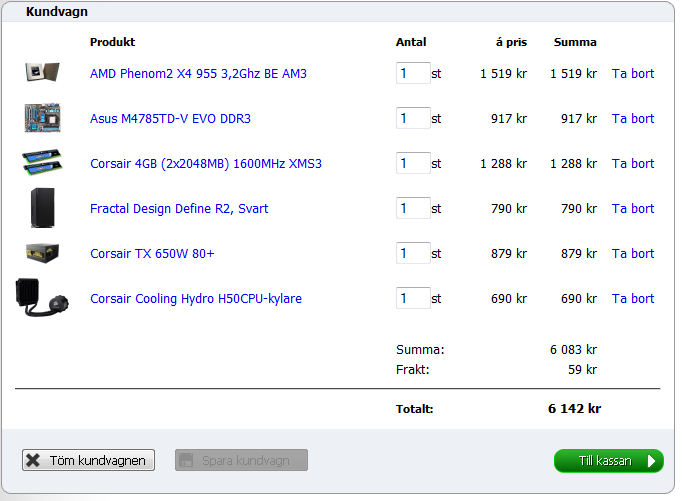Remove Corsair Hydro H50 with Ta bort

[632, 298]
